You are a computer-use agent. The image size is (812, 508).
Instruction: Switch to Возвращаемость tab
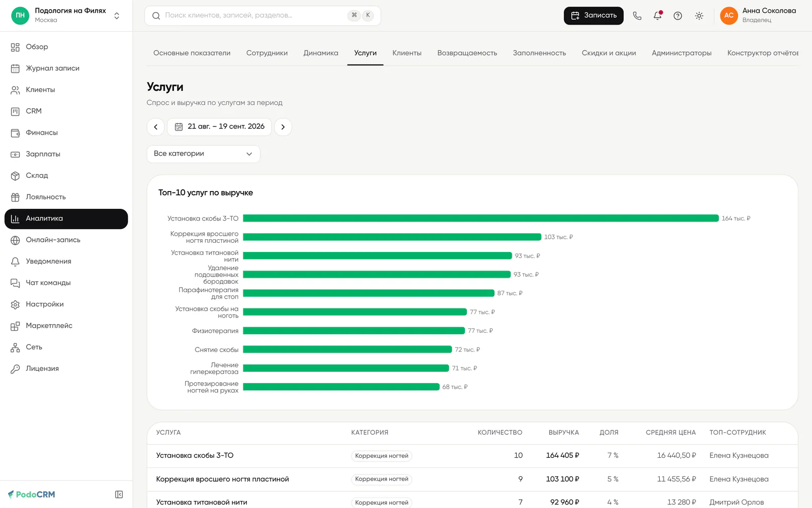(467, 53)
